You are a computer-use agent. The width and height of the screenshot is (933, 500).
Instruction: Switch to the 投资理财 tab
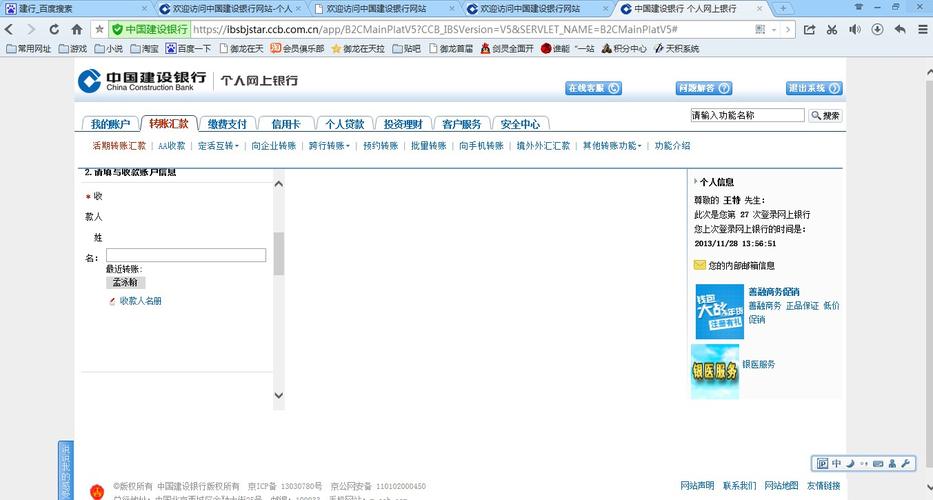click(x=403, y=124)
